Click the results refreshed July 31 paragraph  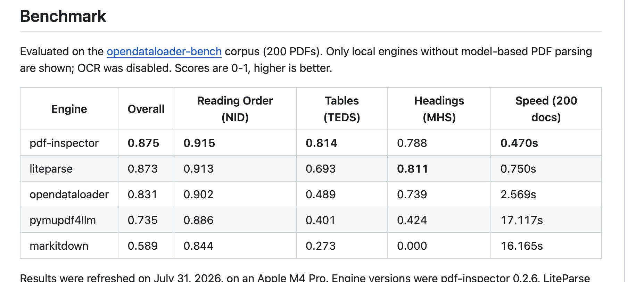pyautogui.click(x=305, y=278)
